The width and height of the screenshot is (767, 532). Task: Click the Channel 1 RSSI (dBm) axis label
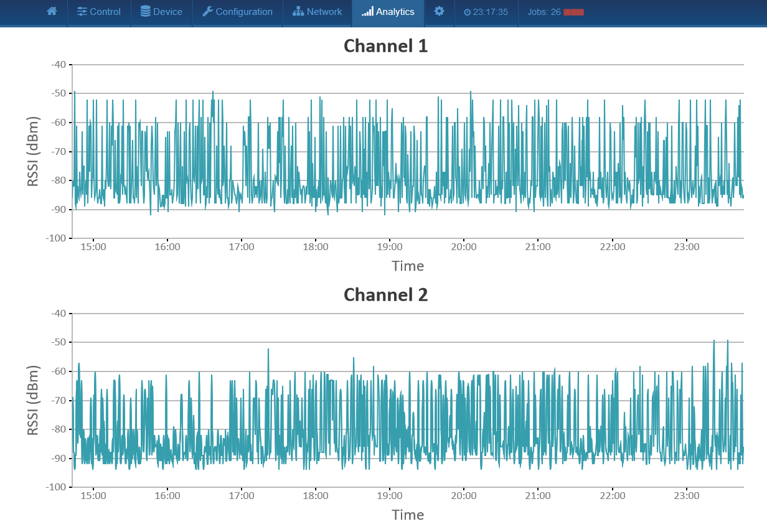pyautogui.click(x=33, y=151)
